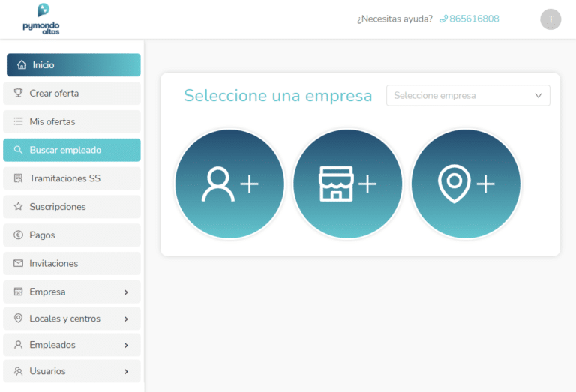Expand the Empresa submenu chevron
The image size is (576, 392).
pyautogui.click(x=126, y=292)
